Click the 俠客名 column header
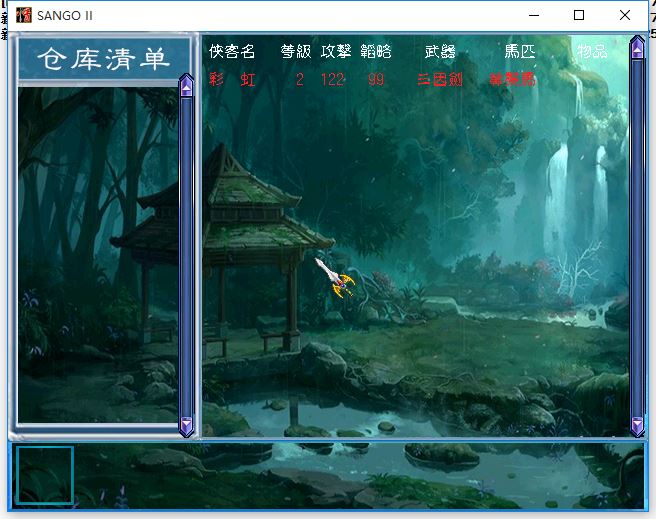The width and height of the screenshot is (656, 519). pos(232,51)
